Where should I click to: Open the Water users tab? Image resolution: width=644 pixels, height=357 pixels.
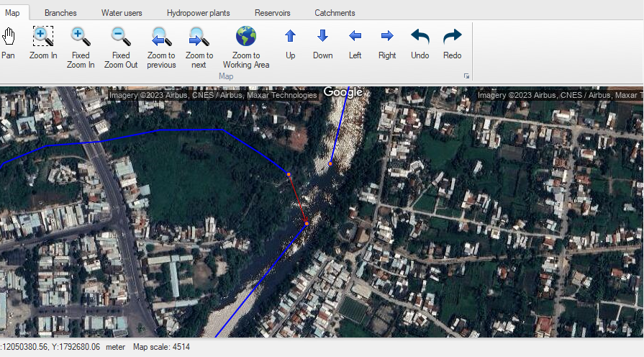[x=122, y=13]
